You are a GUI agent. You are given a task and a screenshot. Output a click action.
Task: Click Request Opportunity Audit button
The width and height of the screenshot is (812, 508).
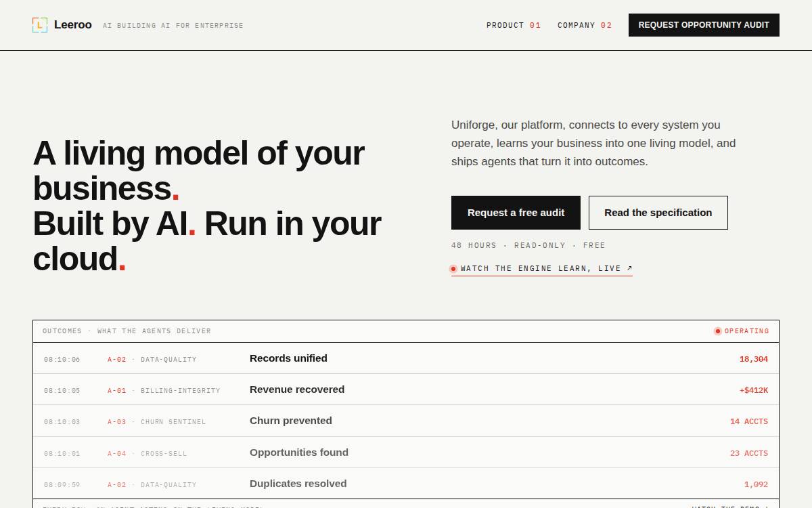click(x=704, y=25)
